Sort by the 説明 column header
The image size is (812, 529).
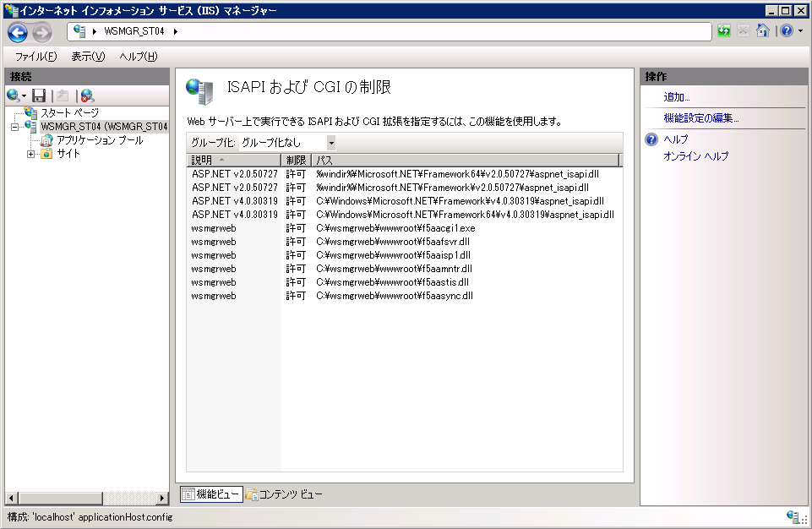click(x=233, y=160)
